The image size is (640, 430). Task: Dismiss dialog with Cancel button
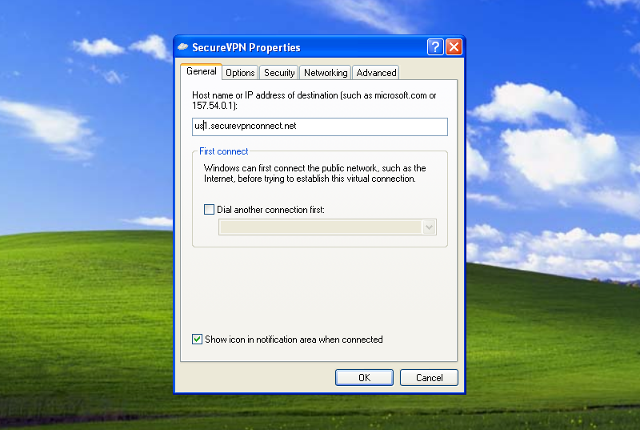tap(429, 377)
